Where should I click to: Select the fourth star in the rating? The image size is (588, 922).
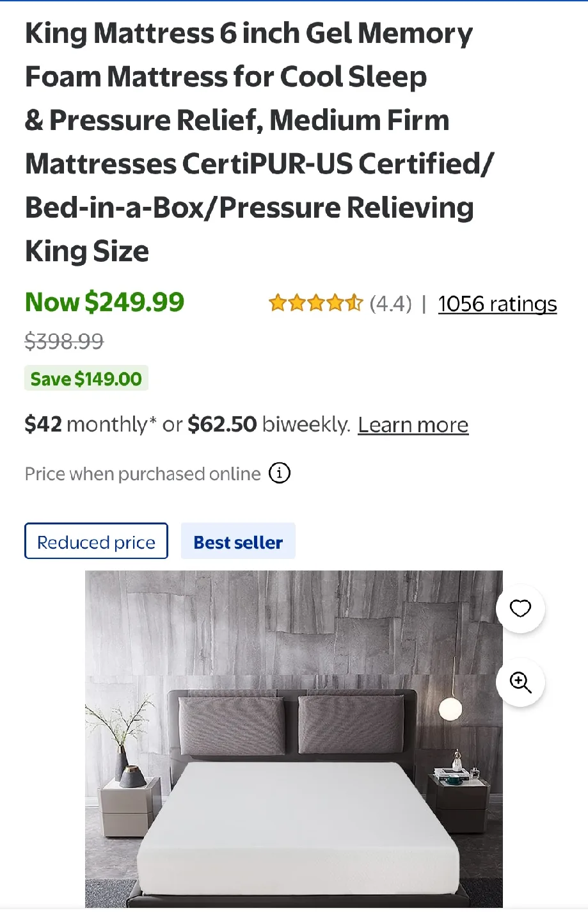coord(335,302)
